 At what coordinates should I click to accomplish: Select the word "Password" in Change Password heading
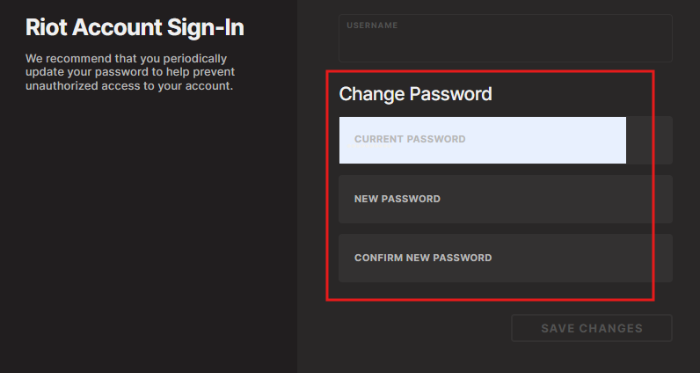(451, 94)
